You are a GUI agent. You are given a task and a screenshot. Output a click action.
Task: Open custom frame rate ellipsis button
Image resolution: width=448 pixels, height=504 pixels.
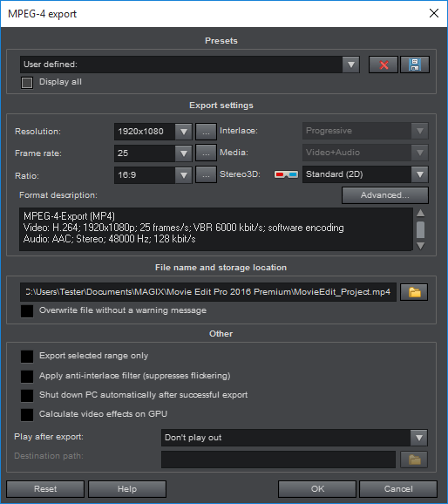[206, 153]
